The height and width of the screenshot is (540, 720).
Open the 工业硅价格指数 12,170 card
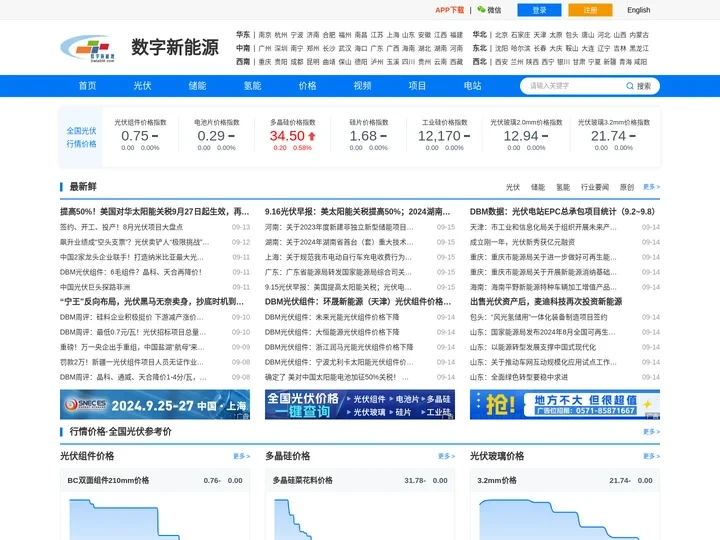[x=444, y=135]
